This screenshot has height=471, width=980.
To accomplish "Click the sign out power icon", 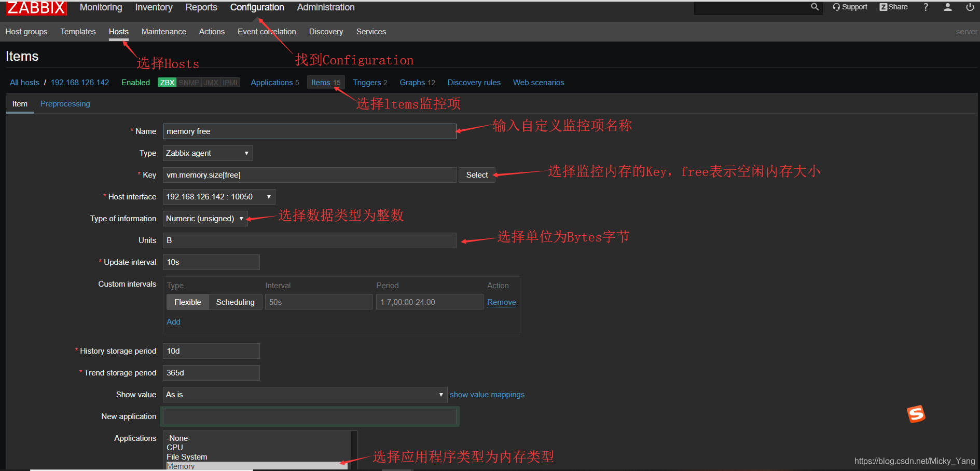I will tap(970, 7).
